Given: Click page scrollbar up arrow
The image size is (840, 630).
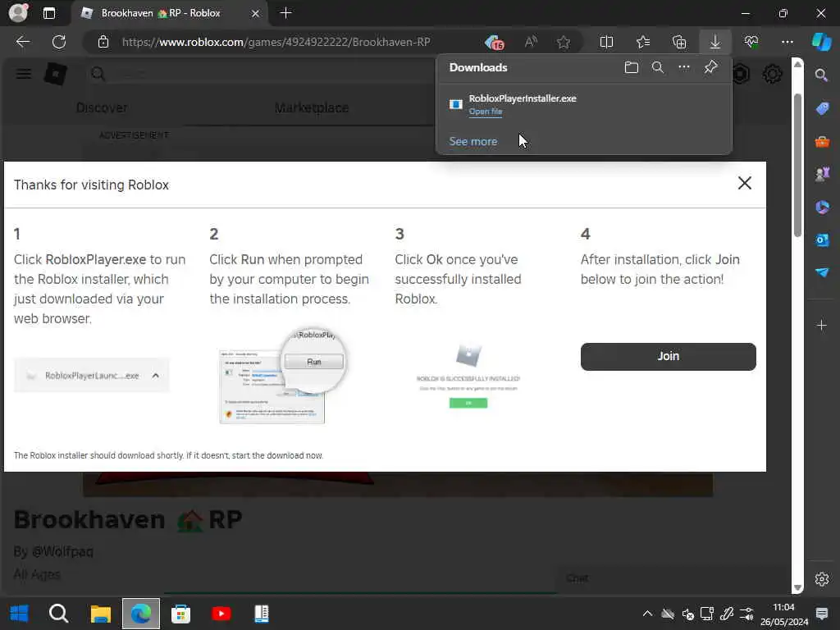Looking at the screenshot, I should tap(797, 64).
